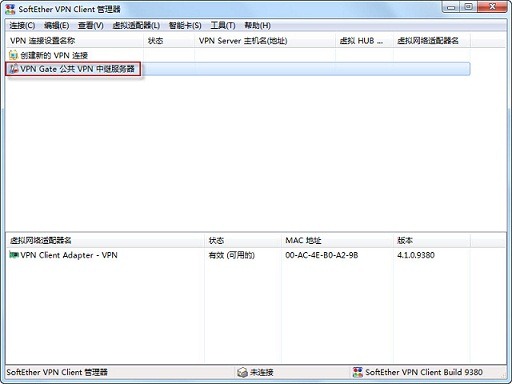
Task: Sort by lower 状态 column header in adapter list
Action: tap(243, 240)
